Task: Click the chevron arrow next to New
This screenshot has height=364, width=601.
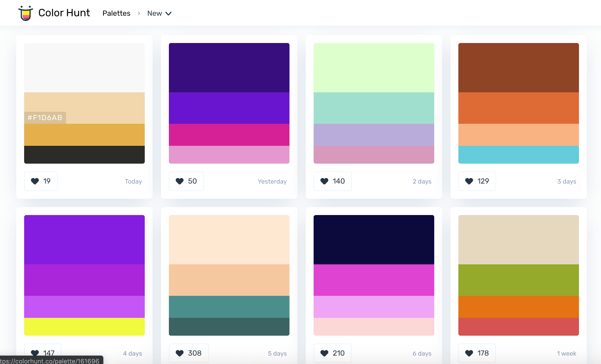Action: 169,14
